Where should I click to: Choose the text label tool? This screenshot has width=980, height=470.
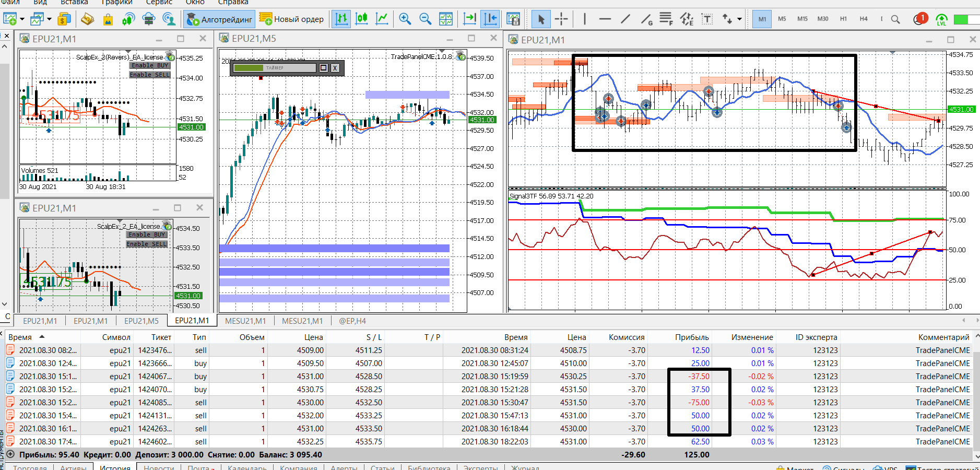707,19
